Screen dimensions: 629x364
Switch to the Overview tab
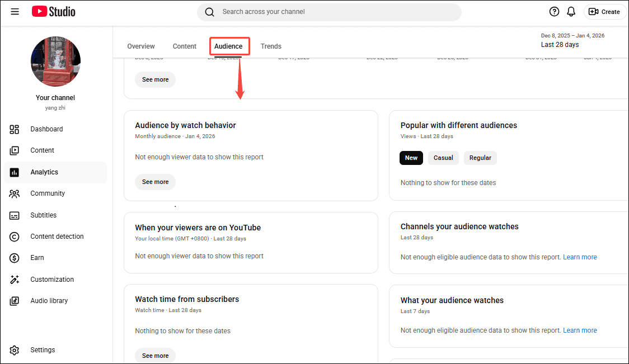140,46
